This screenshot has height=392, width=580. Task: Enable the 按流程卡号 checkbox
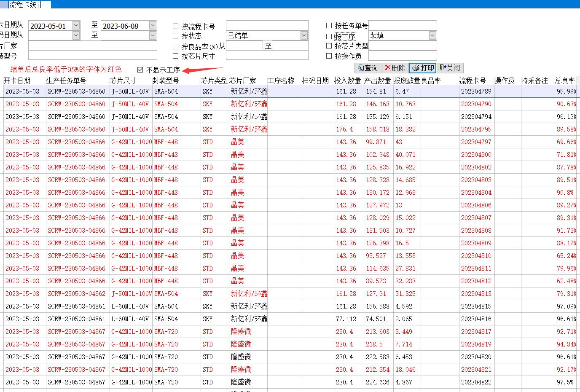point(176,26)
